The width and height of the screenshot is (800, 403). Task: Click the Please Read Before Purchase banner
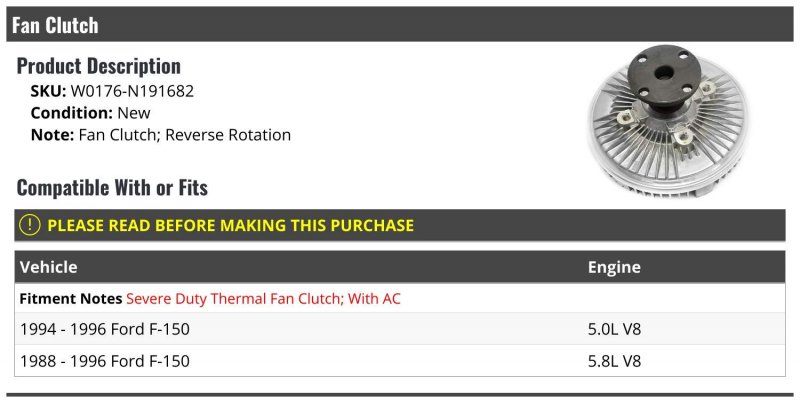(230, 226)
